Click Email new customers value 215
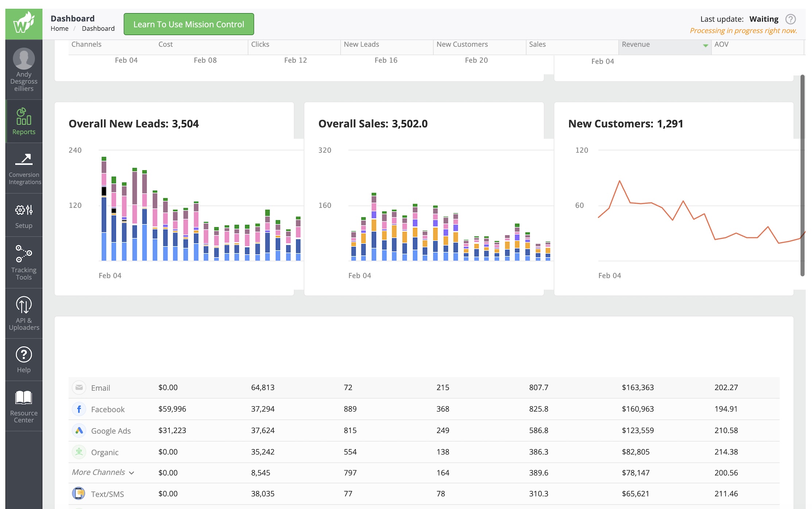 [x=443, y=387]
